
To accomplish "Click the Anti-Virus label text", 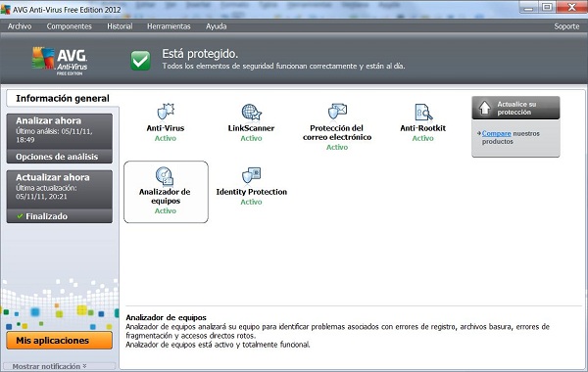I will click(166, 127).
